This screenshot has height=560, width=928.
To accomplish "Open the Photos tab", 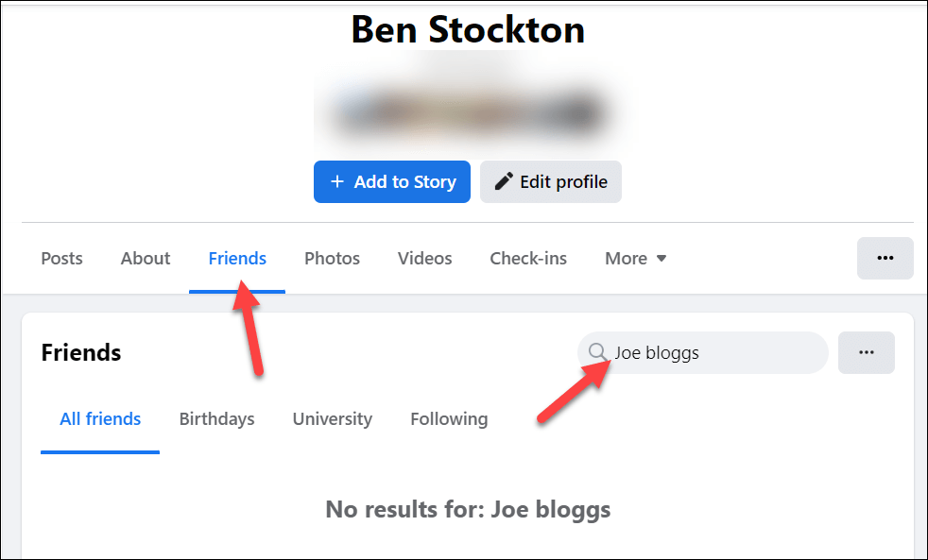I will tap(332, 258).
